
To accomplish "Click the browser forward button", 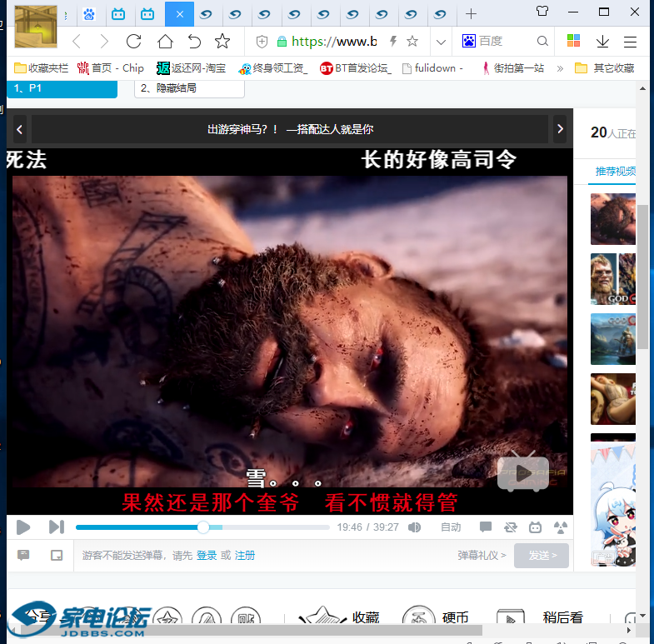I will point(104,42).
